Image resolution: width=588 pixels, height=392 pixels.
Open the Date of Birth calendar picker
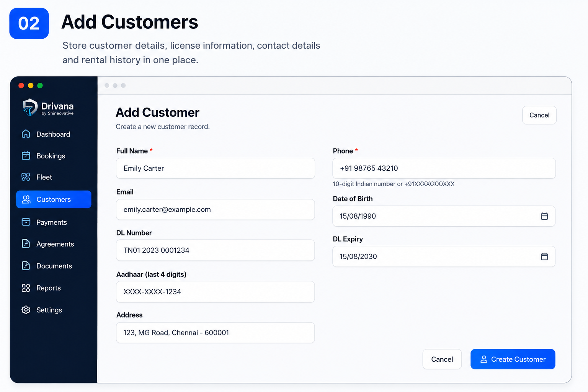pyautogui.click(x=544, y=216)
